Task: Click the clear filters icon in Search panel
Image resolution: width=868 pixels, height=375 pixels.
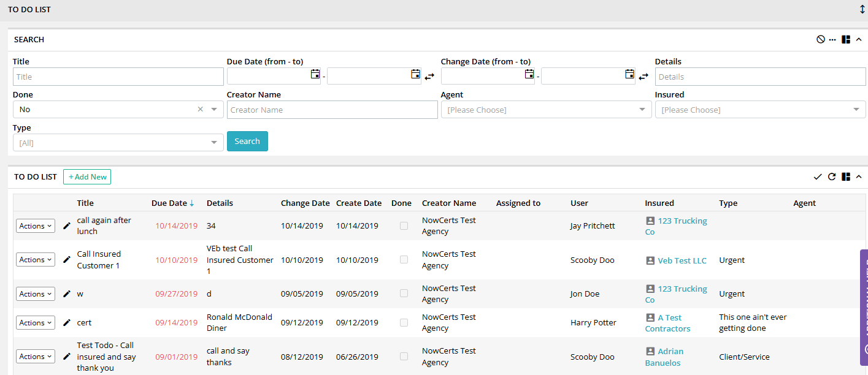Action: click(820, 39)
